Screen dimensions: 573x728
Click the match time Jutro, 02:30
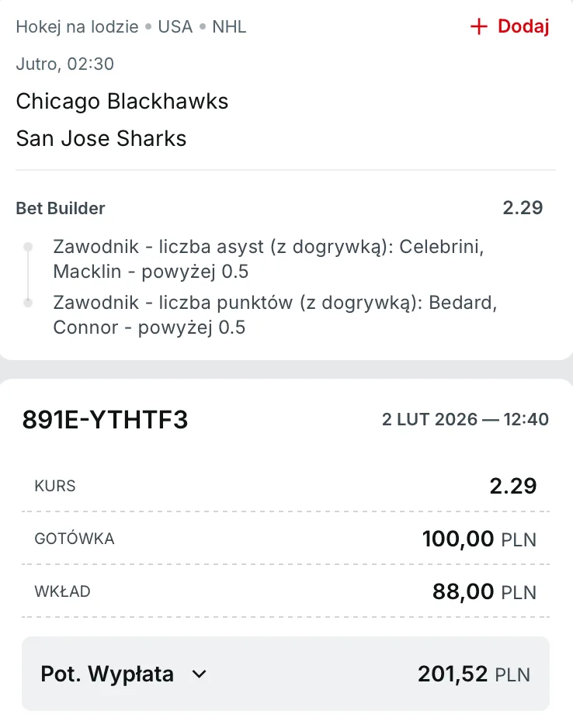65,64
